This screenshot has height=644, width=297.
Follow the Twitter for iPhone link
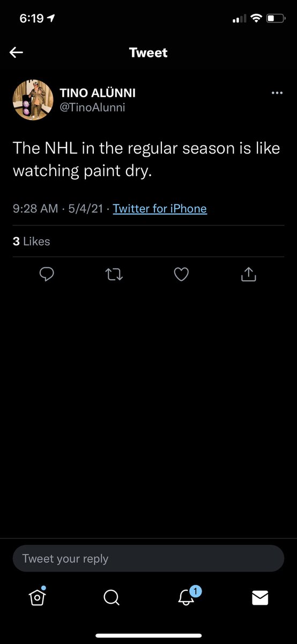pos(160,209)
